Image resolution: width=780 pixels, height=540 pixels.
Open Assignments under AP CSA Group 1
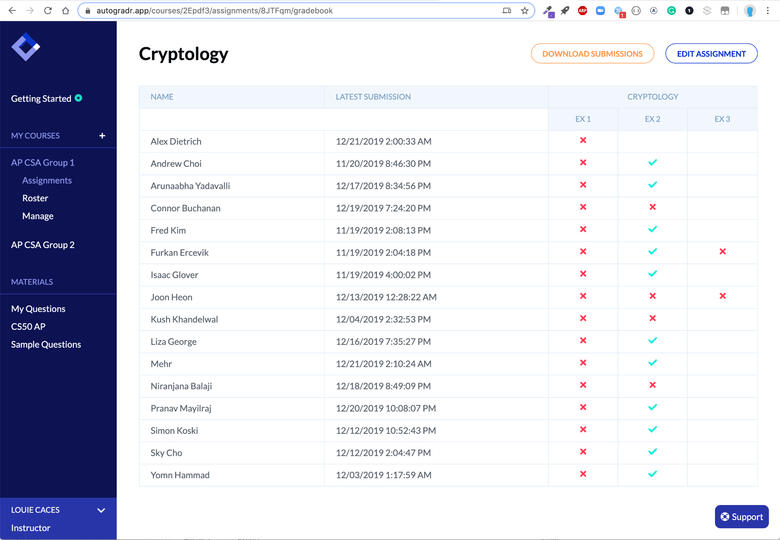47,180
